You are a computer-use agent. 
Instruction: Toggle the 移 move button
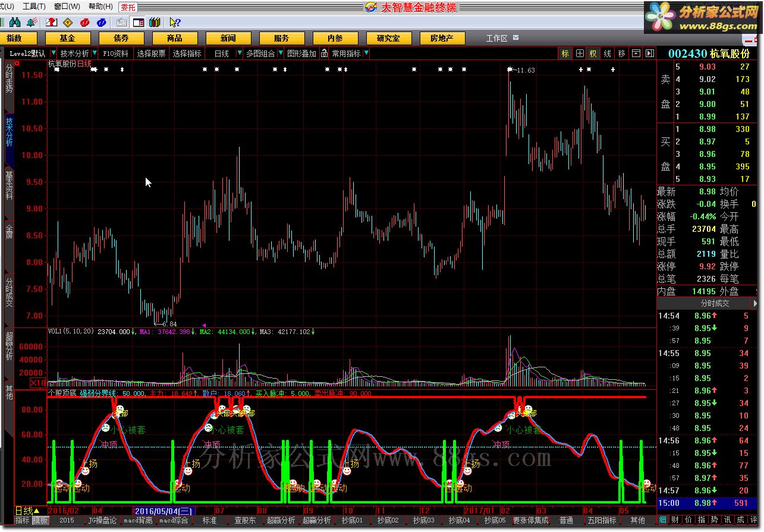pyautogui.click(x=621, y=53)
